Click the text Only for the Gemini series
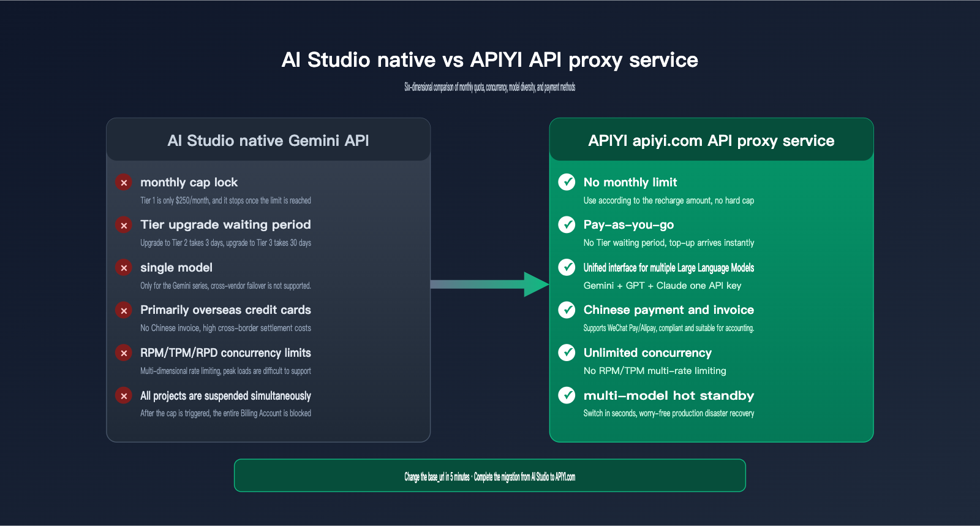Viewport: 980px width, 526px height. point(225,286)
